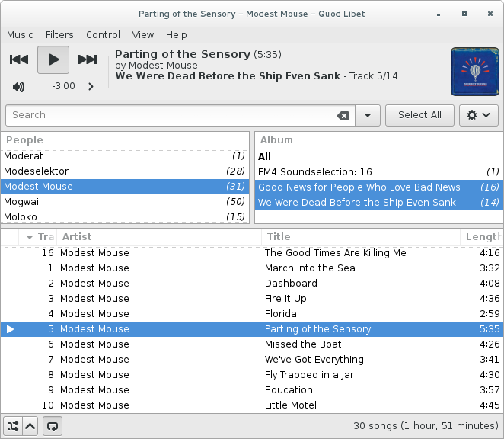Screen dimensions: 504x439
Task: Open the View menu
Action: coord(143,35)
